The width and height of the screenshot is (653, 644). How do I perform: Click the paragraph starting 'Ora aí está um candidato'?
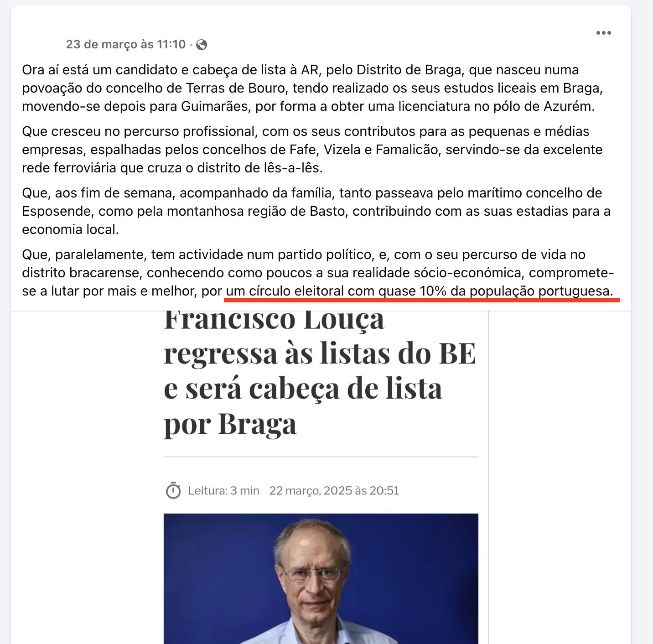pyautogui.click(x=313, y=88)
